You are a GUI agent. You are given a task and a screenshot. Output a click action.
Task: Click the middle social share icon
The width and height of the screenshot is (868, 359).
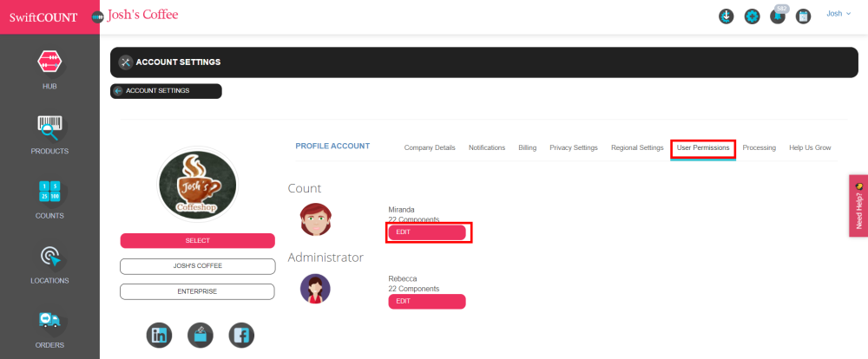tap(201, 336)
